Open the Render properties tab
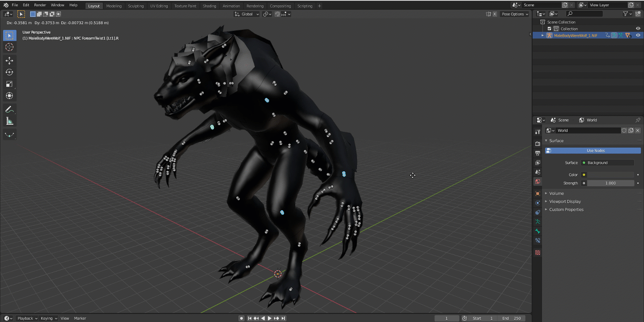The height and width of the screenshot is (322, 644). point(538,144)
